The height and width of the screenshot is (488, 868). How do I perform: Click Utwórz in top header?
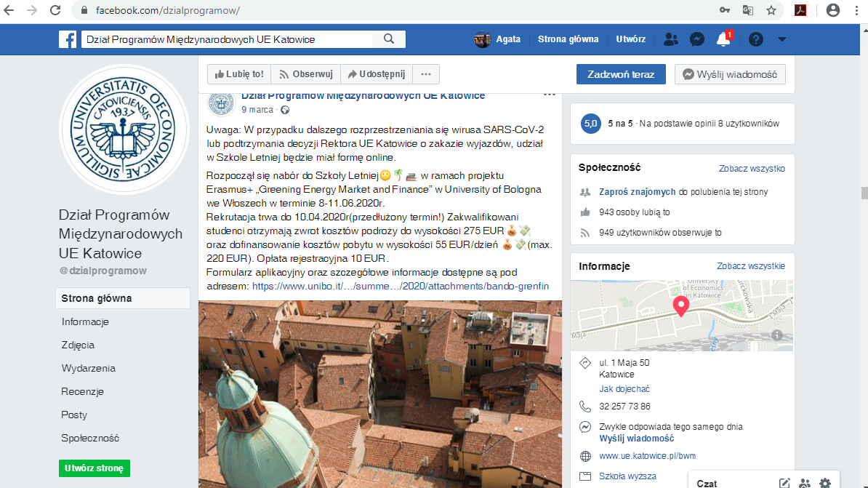pyautogui.click(x=630, y=39)
